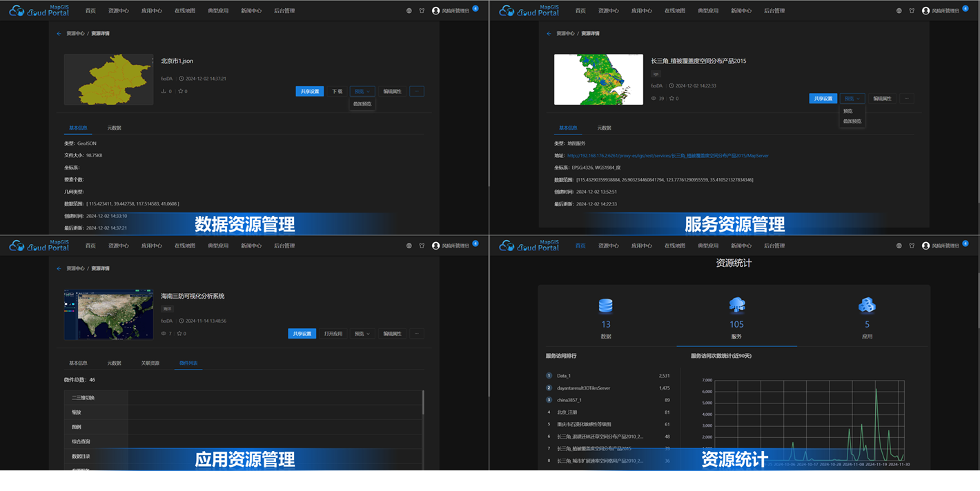
Task: Click the 数据 database icon in 资源统计
Action: tap(606, 305)
